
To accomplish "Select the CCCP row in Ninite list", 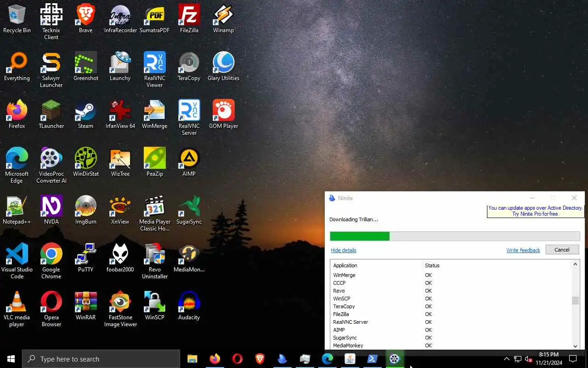I will point(450,283).
